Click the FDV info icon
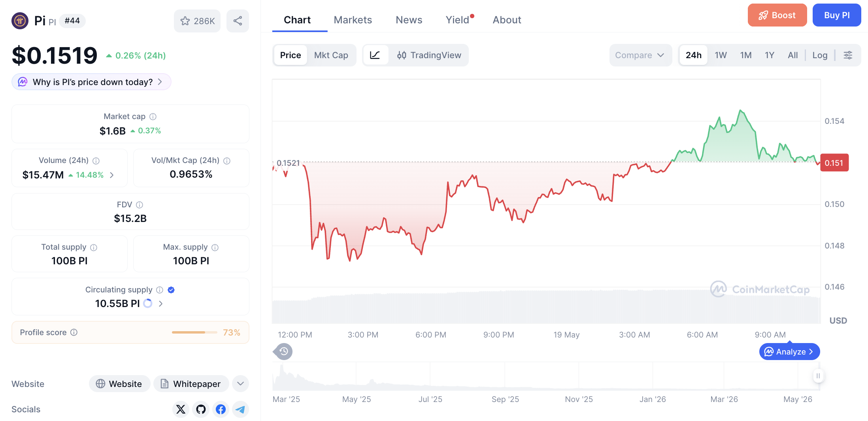Image resolution: width=868 pixels, height=421 pixels. (x=140, y=205)
